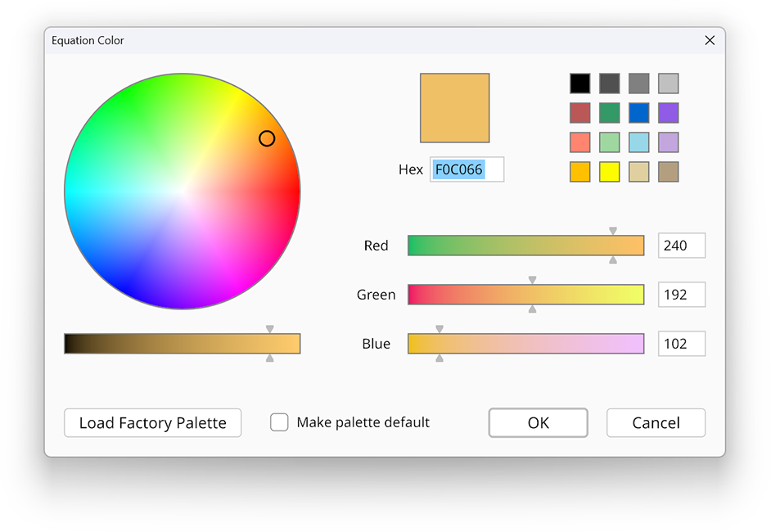Image resolution: width=771 pixels, height=532 pixels.
Task: Choose the purple swatch in the second row
Action: [x=668, y=112]
